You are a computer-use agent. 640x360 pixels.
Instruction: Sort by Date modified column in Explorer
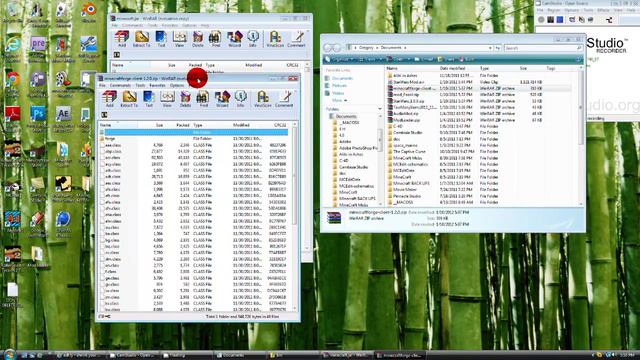pyautogui.click(x=452, y=69)
